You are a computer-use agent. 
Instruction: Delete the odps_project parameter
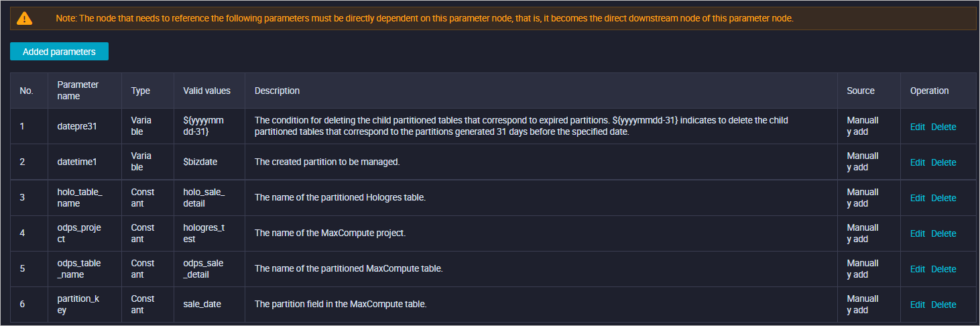point(943,233)
